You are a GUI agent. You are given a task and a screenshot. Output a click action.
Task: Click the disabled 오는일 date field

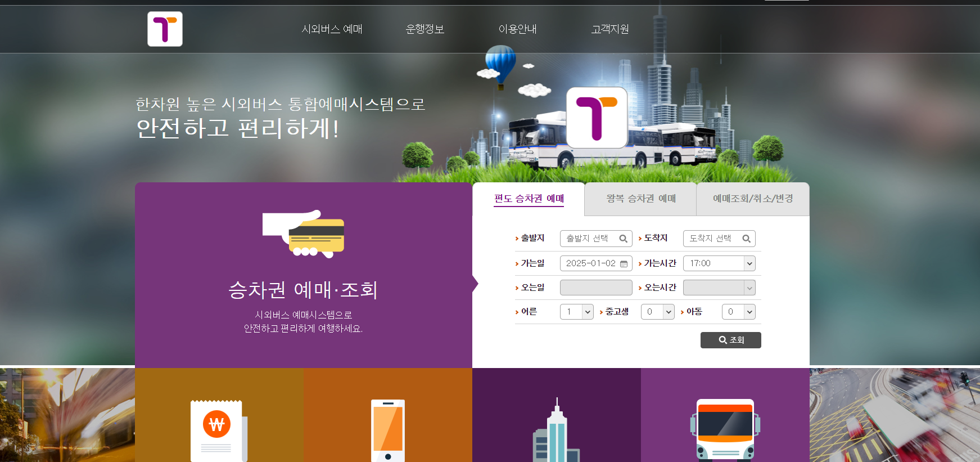tap(596, 288)
